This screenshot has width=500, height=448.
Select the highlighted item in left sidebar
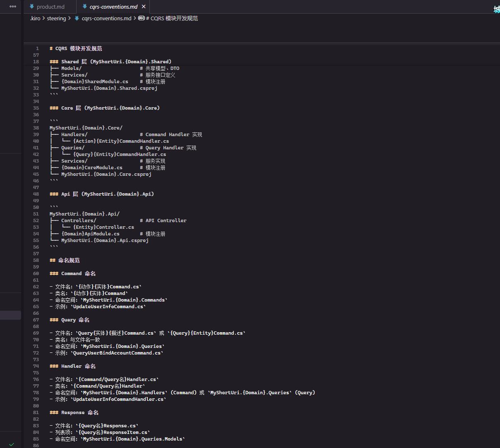[x=10, y=315]
